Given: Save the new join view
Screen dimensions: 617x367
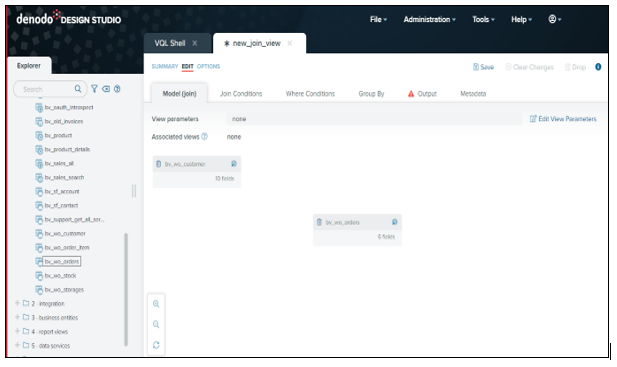Looking at the screenshot, I should tap(483, 67).
